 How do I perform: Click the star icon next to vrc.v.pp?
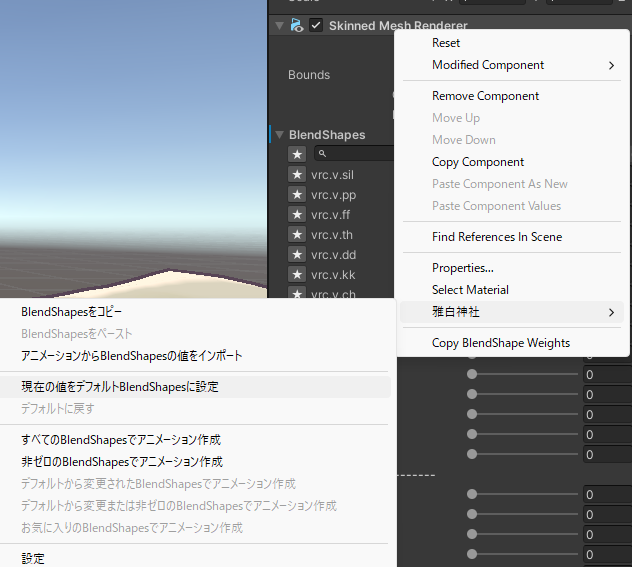(x=297, y=194)
